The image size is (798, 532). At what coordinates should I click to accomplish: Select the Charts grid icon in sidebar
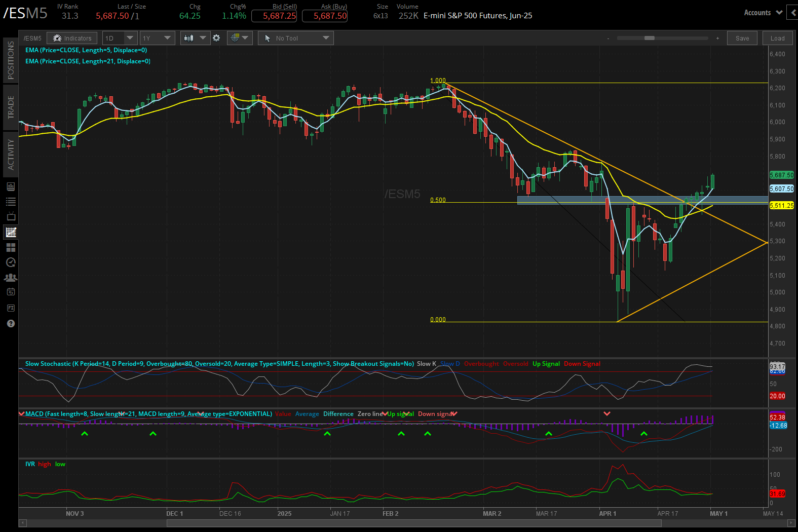[x=11, y=232]
